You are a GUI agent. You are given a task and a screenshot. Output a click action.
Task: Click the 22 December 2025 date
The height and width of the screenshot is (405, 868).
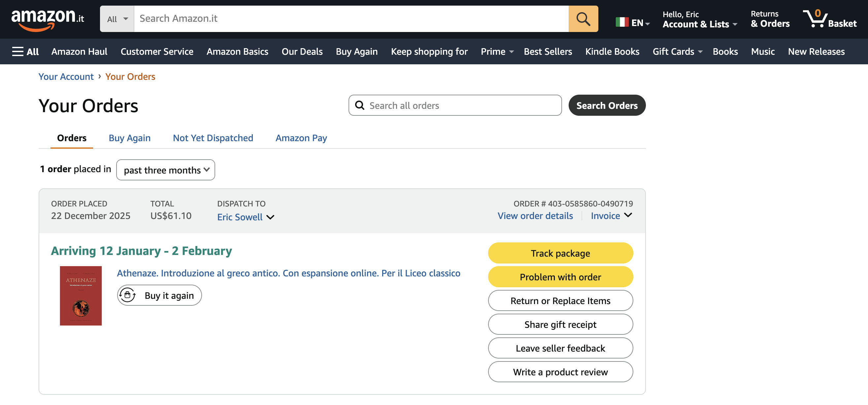91,216
